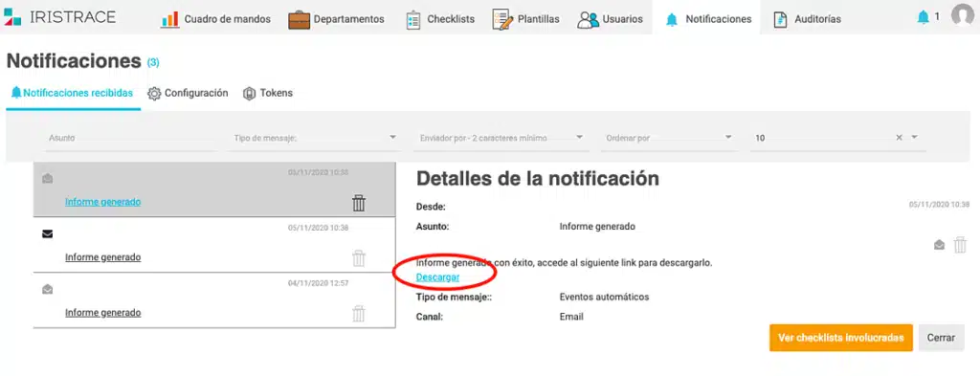Click the notifications count (3) badge
The height and width of the screenshot is (376, 980).
(x=153, y=62)
